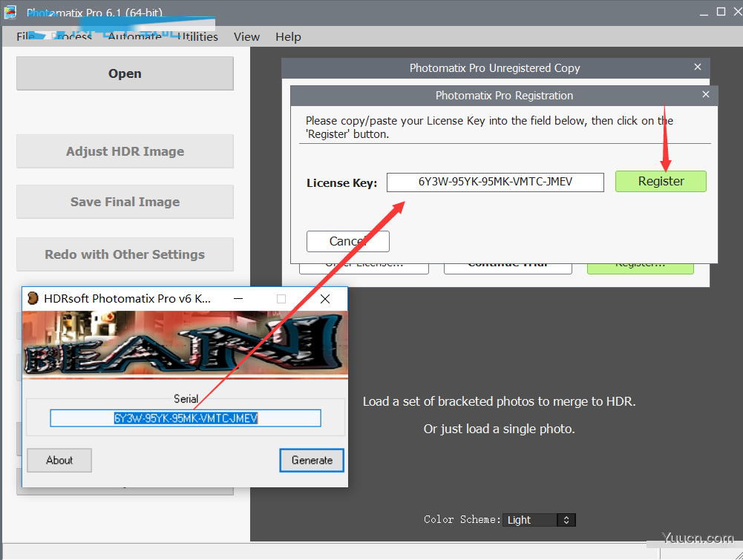This screenshot has height=560, width=743.
Task: Maximize the Photomatix Pro main window
Action: point(721,12)
